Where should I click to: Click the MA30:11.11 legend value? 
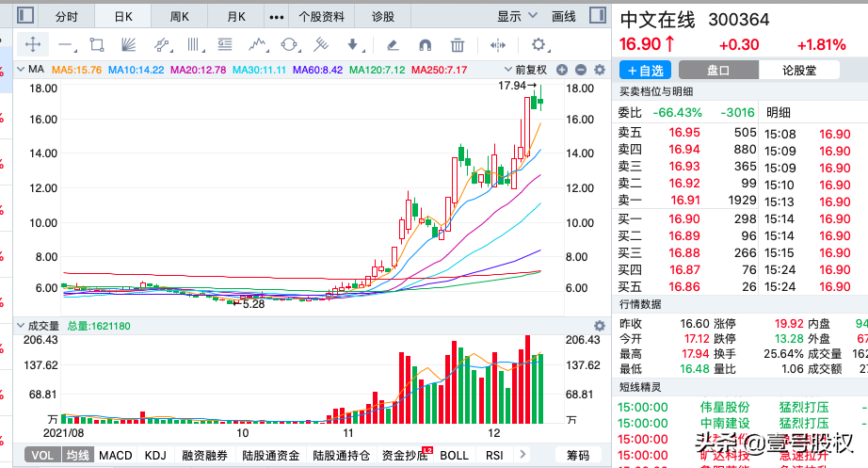click(x=259, y=71)
